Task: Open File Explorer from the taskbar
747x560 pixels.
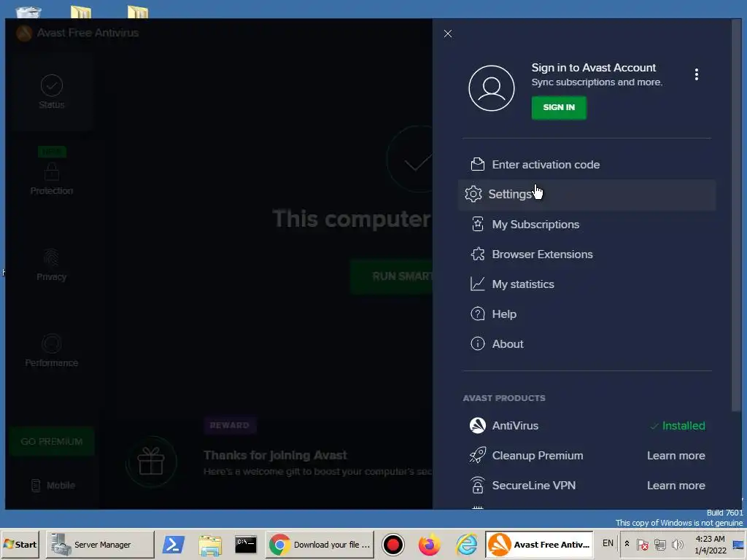Action: tap(209, 544)
